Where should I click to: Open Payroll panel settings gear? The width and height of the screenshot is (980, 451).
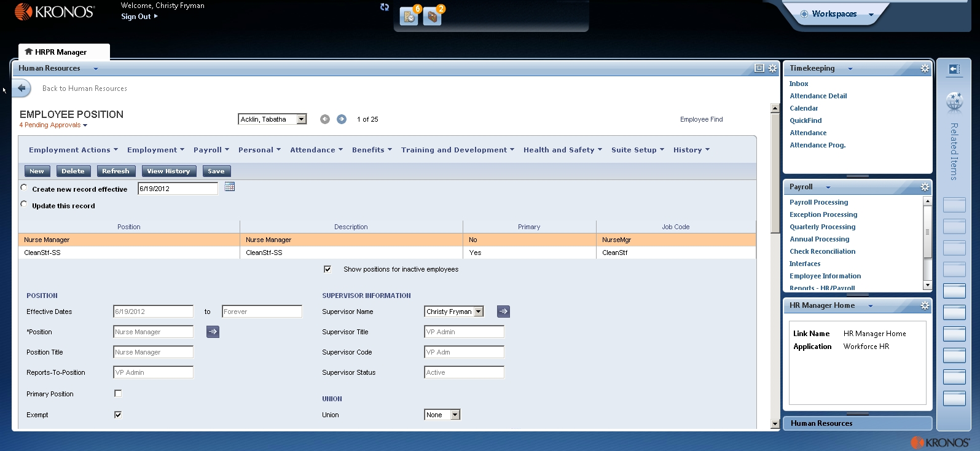[x=925, y=187]
